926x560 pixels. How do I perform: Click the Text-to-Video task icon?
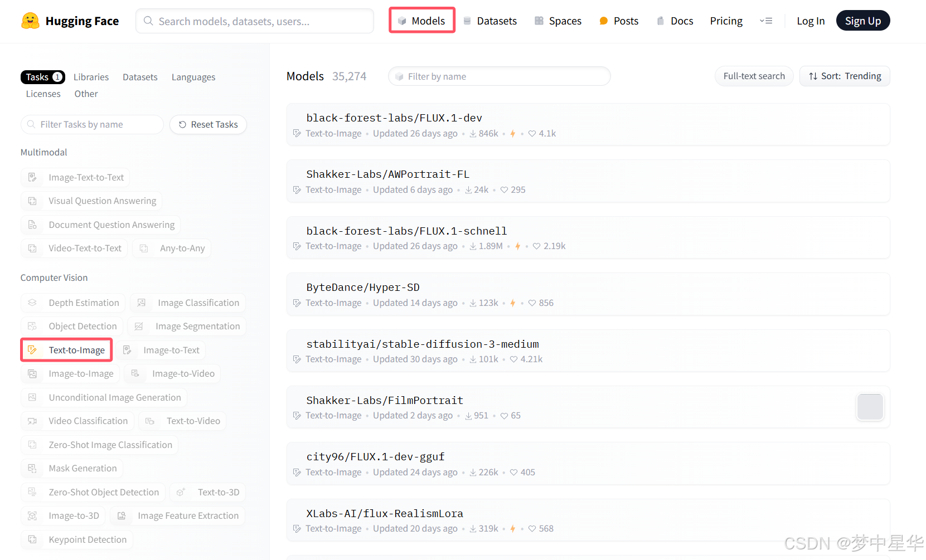tap(150, 421)
